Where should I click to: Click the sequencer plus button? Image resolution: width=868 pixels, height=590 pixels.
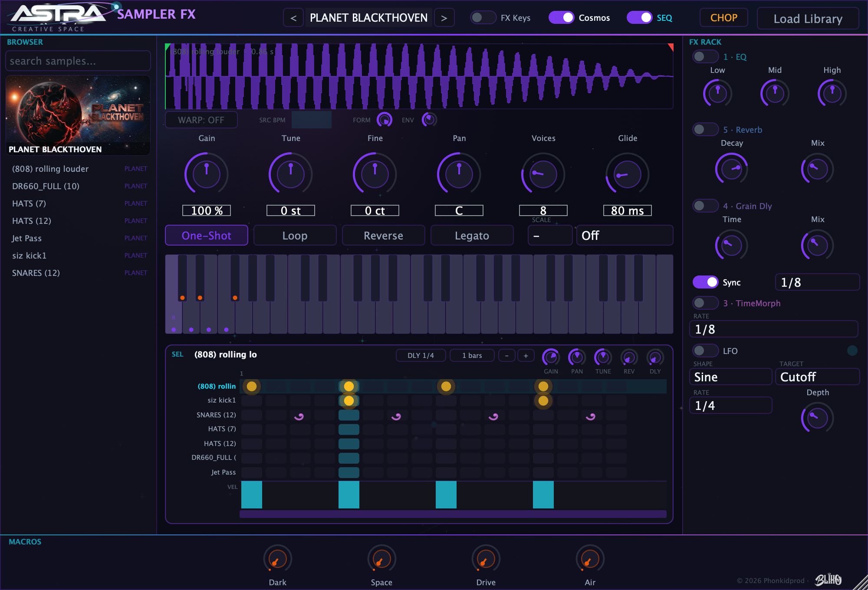pyautogui.click(x=526, y=355)
